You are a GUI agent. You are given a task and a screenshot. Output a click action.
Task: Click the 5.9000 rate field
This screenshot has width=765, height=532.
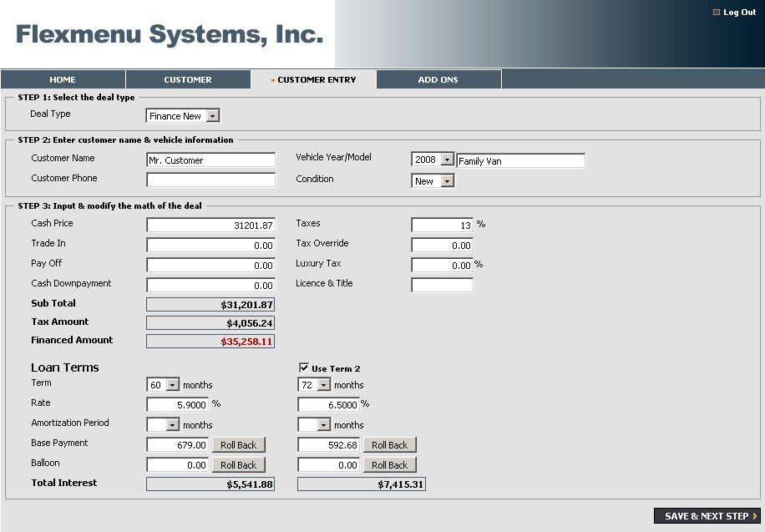178,404
